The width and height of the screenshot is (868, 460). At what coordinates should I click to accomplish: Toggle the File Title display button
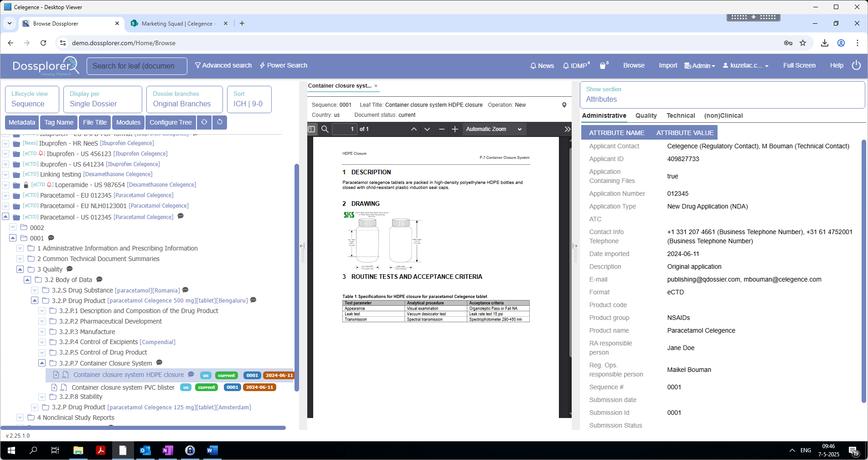(x=95, y=122)
